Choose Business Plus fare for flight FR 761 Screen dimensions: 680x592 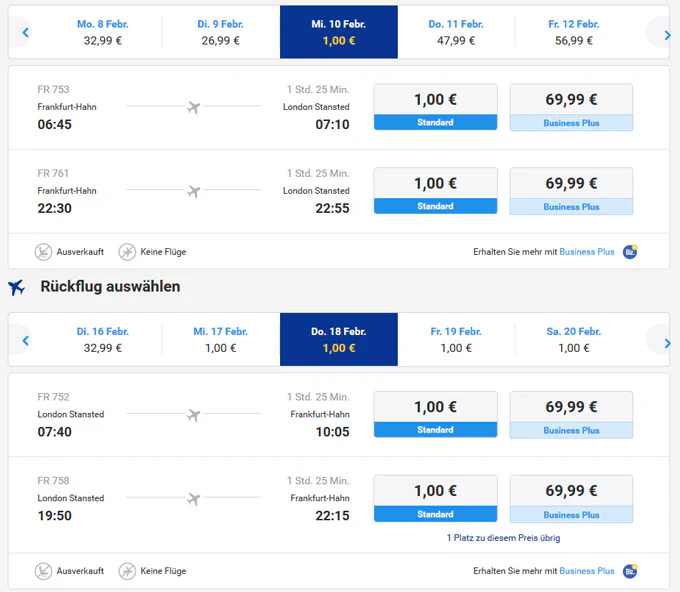(x=571, y=191)
